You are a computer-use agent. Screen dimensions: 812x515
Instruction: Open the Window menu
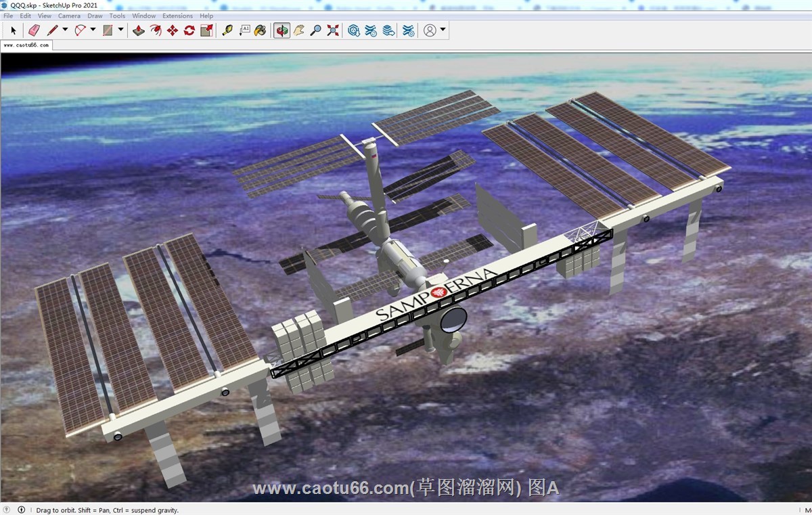click(x=143, y=16)
